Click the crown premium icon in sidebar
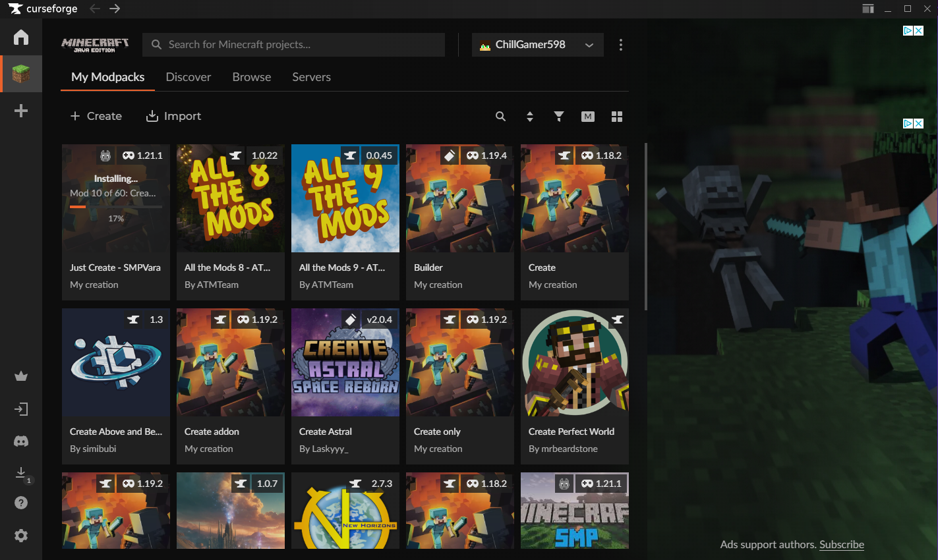Viewport: 938px width, 560px height. [x=21, y=377]
